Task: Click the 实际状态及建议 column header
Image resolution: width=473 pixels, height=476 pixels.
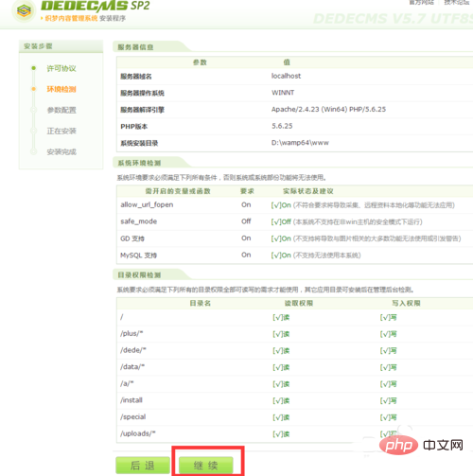Action: (308, 191)
